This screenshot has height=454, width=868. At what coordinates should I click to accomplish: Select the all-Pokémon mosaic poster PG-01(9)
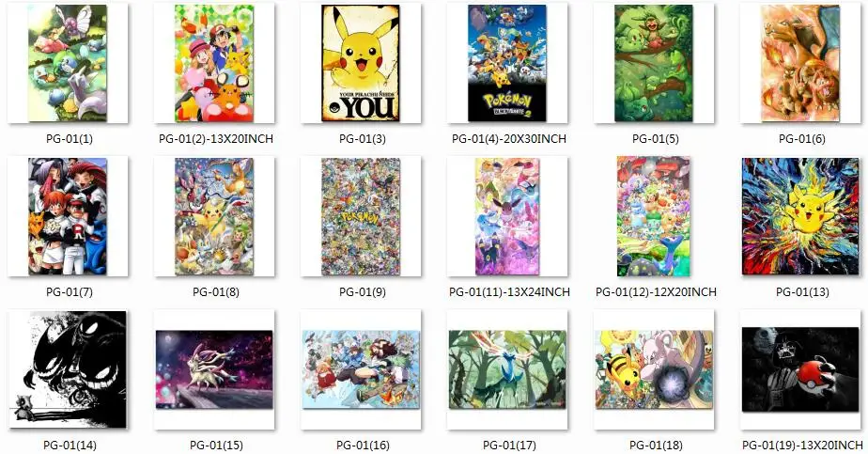tap(361, 216)
